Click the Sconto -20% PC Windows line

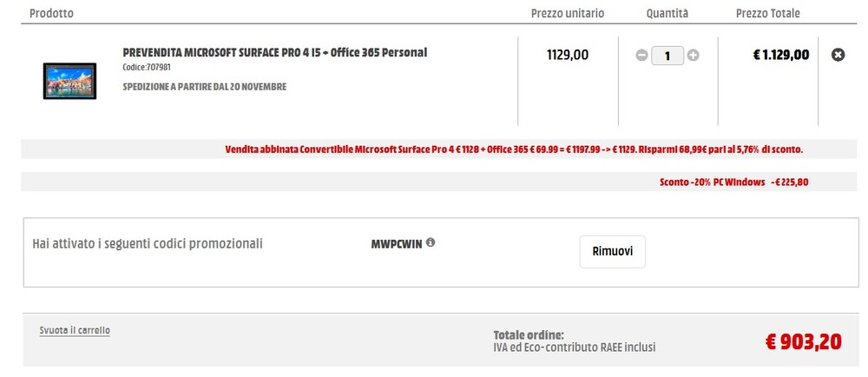tap(733, 182)
